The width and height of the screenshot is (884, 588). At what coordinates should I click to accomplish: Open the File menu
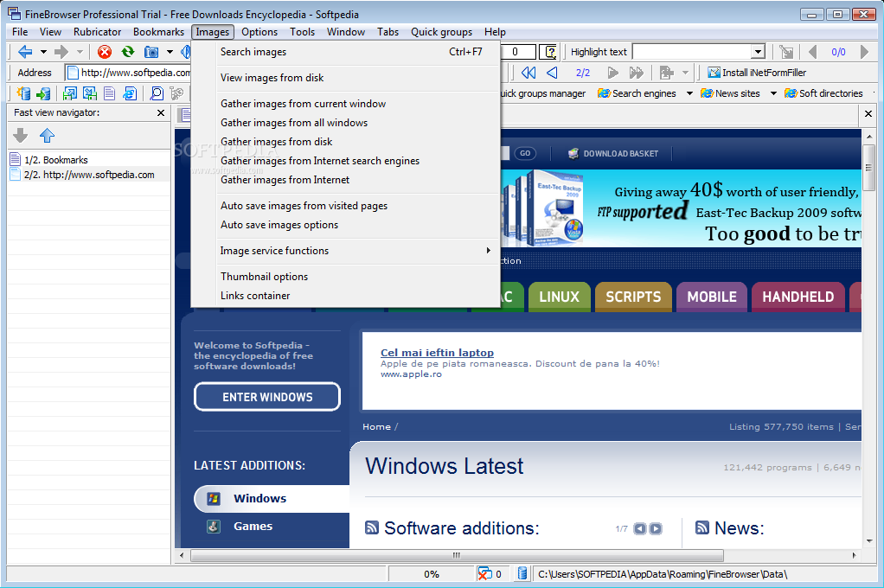tap(20, 32)
